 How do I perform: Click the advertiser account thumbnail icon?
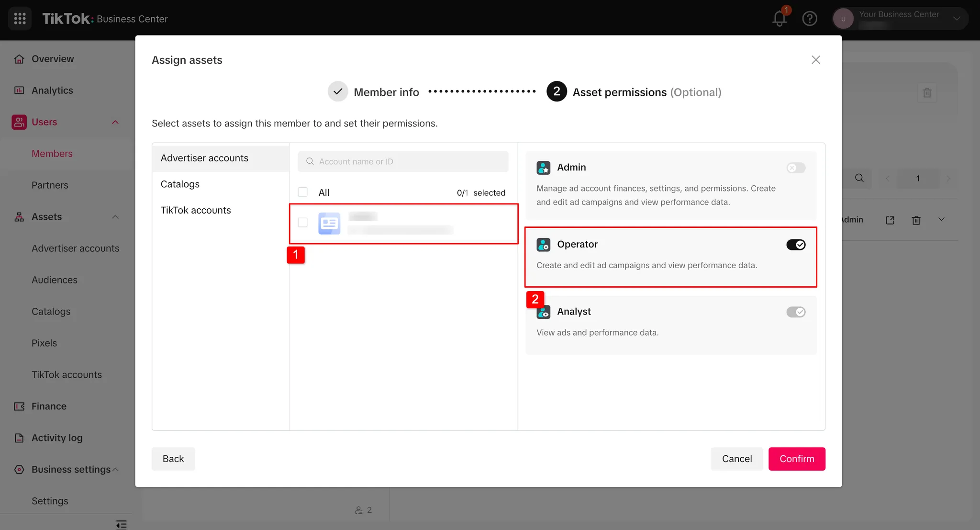tap(329, 224)
